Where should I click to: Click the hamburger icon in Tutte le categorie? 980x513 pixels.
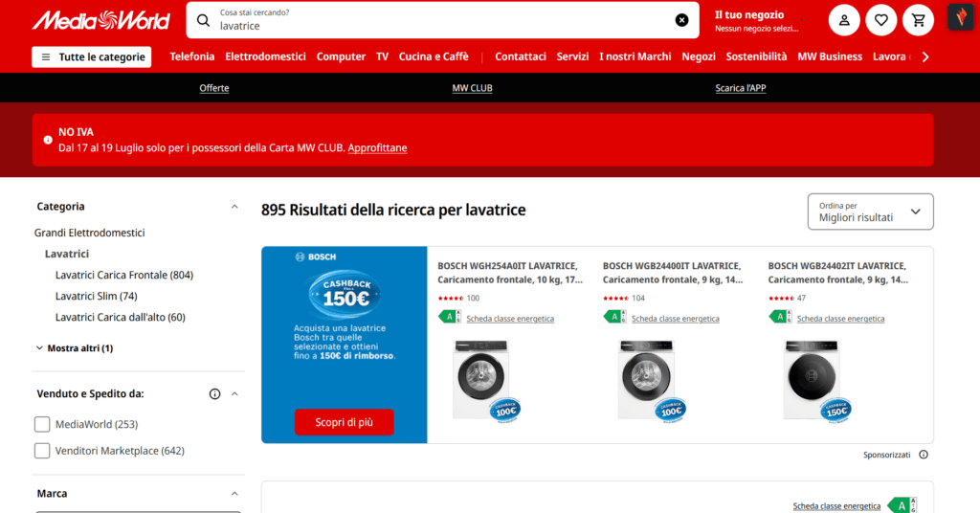pyautogui.click(x=46, y=56)
